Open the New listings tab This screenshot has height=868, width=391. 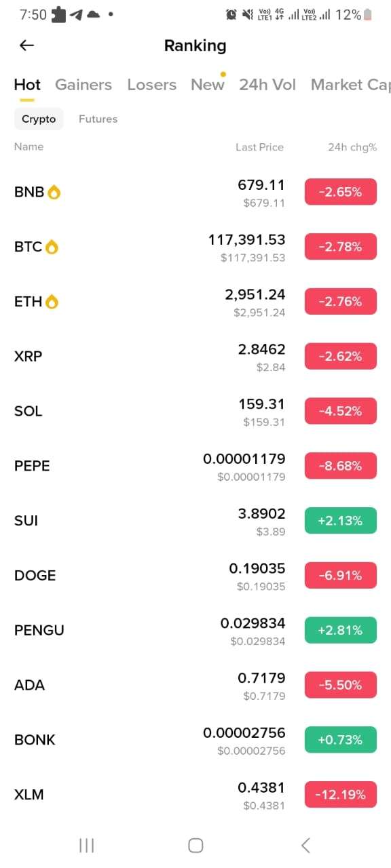[207, 85]
